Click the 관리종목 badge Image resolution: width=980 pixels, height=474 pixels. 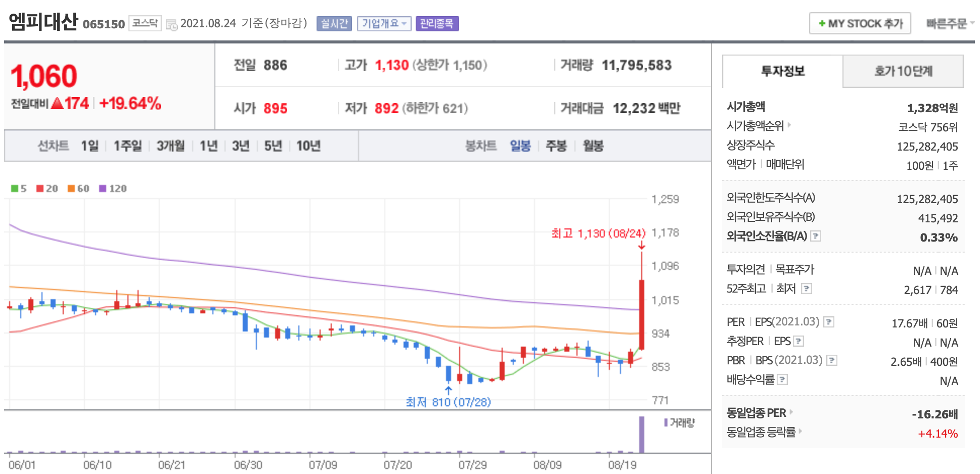437,24
